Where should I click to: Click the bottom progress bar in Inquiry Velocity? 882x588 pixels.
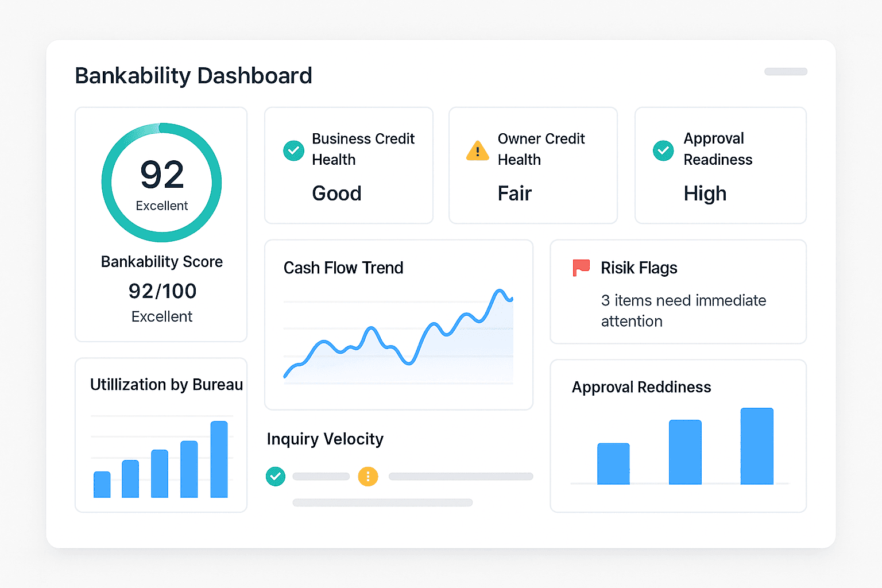coord(382,502)
